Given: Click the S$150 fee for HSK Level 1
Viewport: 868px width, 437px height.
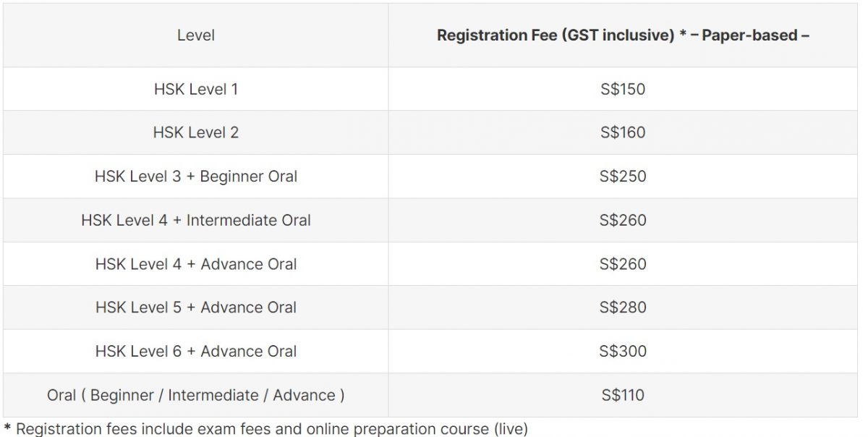Looking at the screenshot, I should [623, 89].
